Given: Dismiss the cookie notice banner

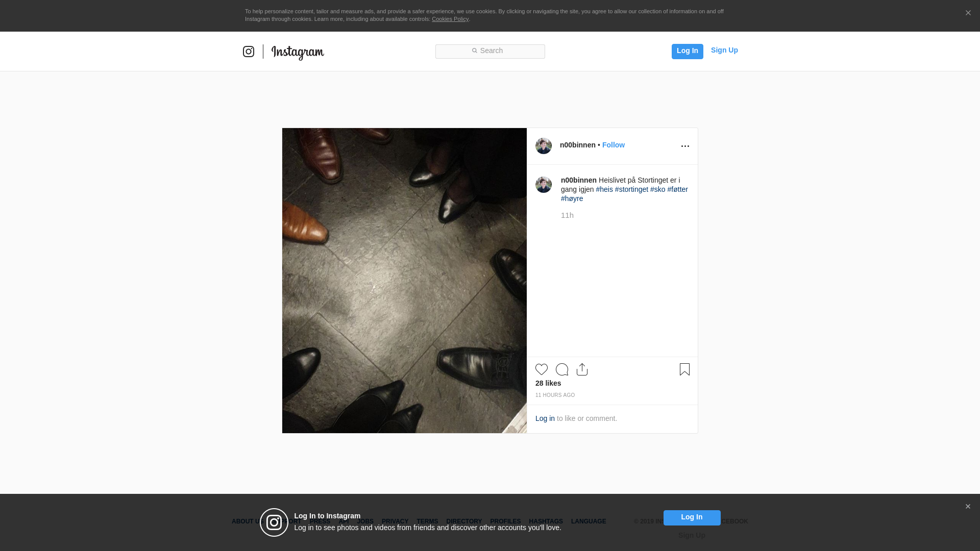Looking at the screenshot, I should (x=968, y=13).
